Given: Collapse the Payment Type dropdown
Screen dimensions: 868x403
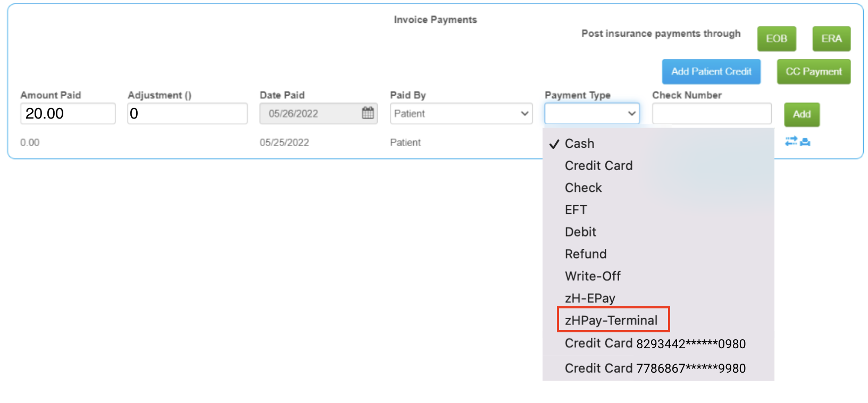Looking at the screenshot, I should (592, 113).
